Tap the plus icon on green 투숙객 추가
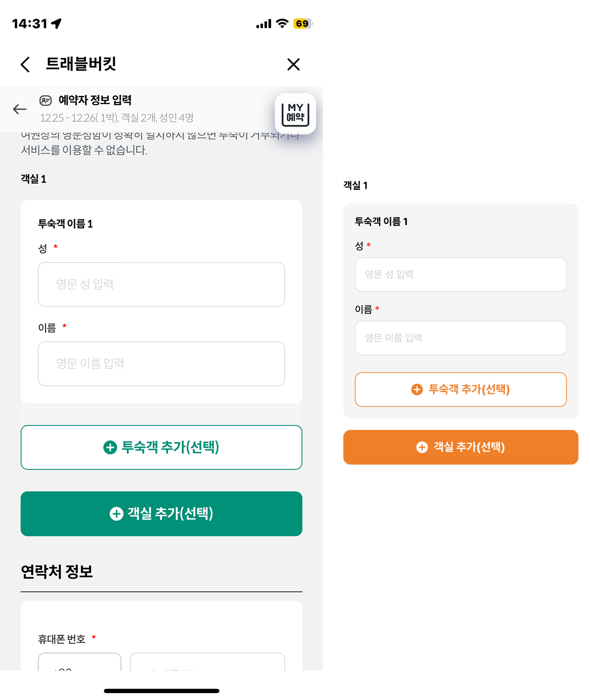590x700 pixels. 110,448
